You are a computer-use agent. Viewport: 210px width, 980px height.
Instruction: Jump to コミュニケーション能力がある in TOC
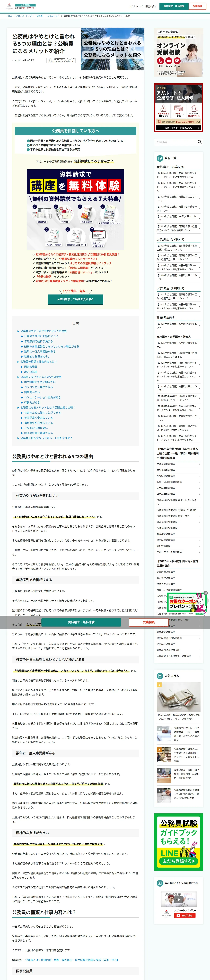[x=42, y=398]
